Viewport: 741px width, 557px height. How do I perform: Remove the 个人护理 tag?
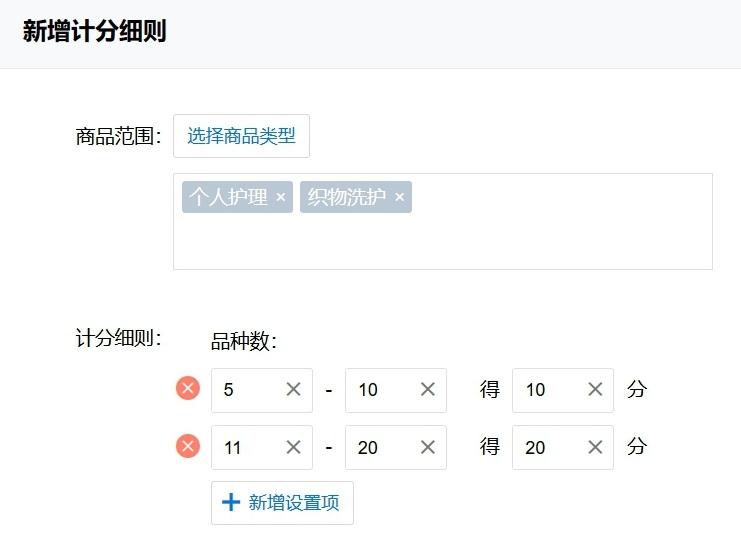pos(280,197)
